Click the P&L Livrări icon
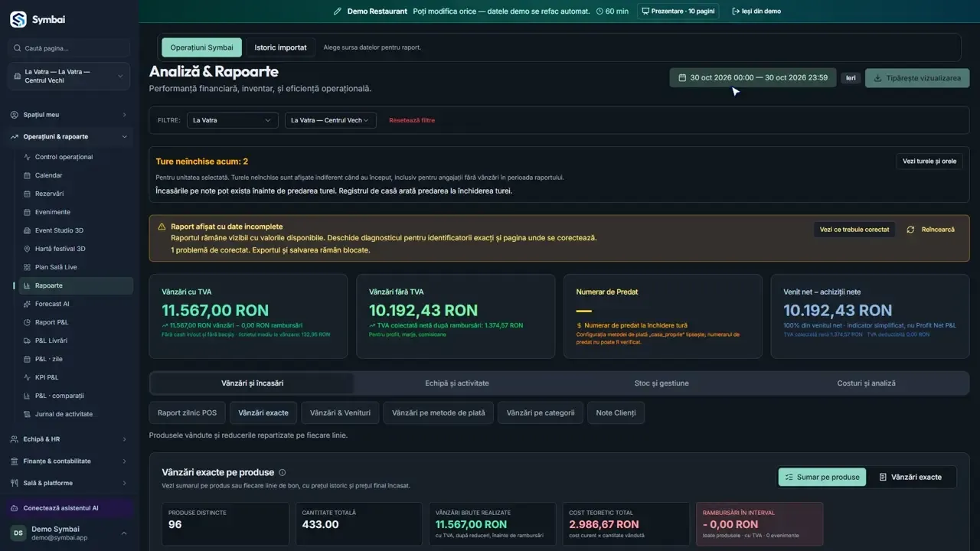 click(27, 341)
